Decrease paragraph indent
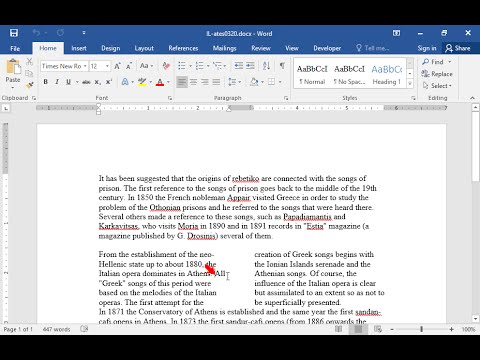This screenshot has height=360, width=480. pyautogui.click(x=239, y=66)
